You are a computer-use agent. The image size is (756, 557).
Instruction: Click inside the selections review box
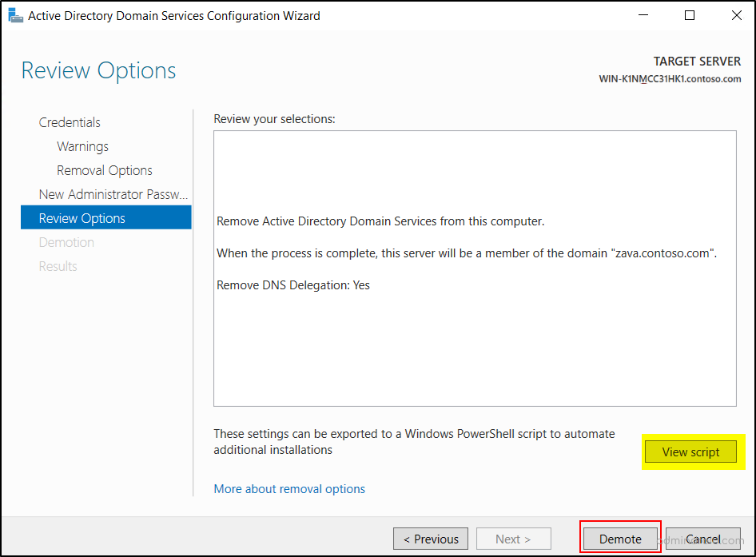(x=475, y=336)
